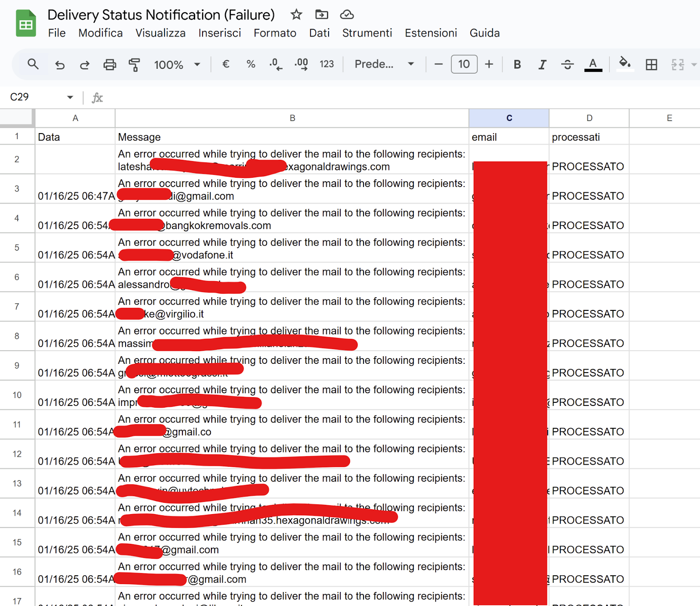This screenshot has height=606, width=700.
Task: Open the zoom 100% dropdown
Action: 177,65
